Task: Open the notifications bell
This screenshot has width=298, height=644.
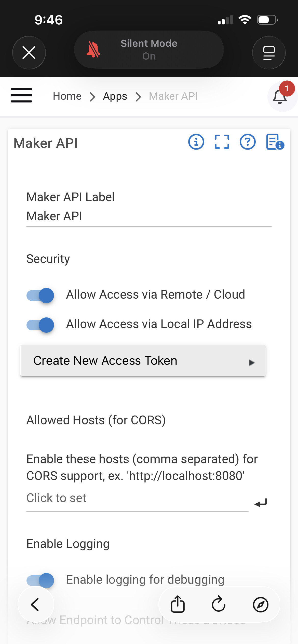Action: [x=280, y=97]
